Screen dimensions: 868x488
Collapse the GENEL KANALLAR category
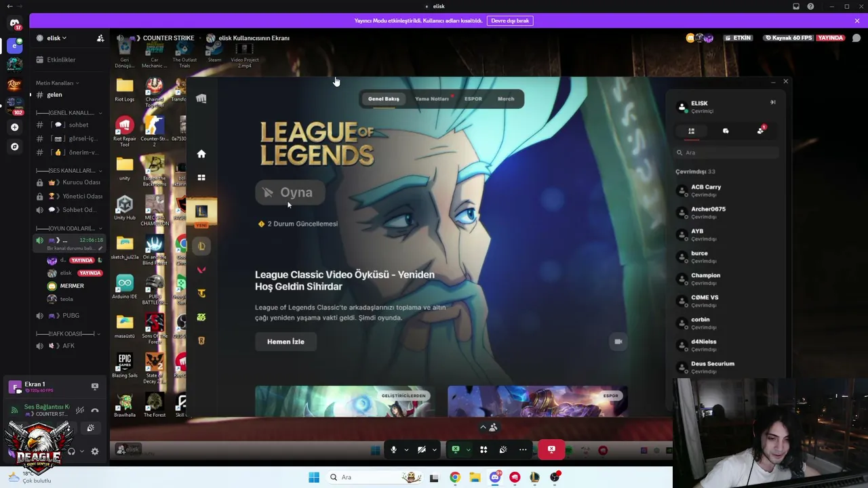pos(68,113)
